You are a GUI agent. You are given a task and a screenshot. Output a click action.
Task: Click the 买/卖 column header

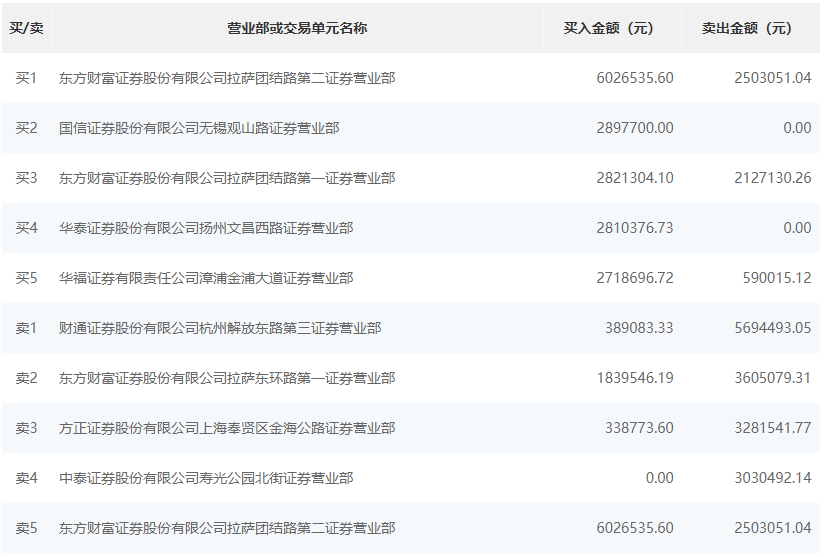(26, 28)
